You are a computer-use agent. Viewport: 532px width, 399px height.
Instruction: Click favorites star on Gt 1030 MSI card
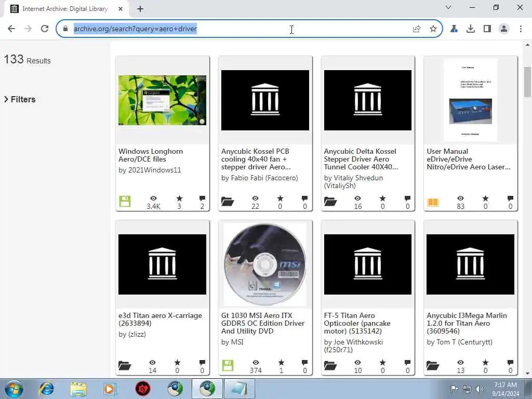tap(281, 363)
